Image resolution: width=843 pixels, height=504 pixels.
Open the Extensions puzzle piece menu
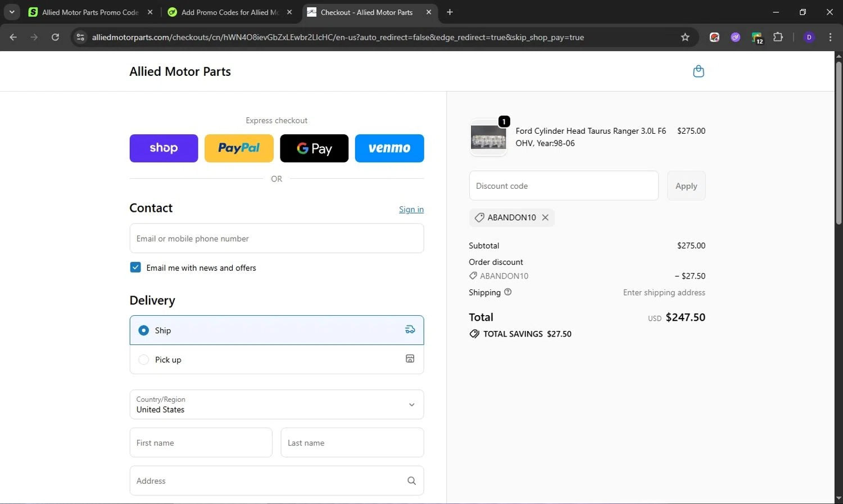[778, 37]
